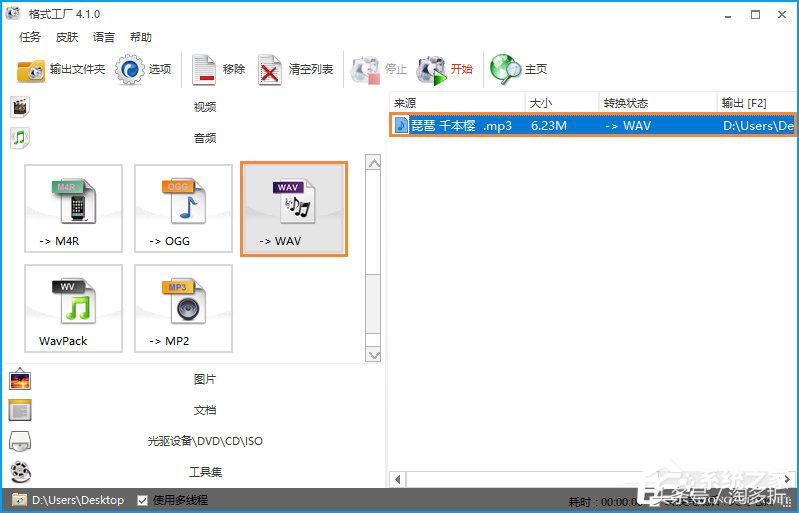The width and height of the screenshot is (799, 513).
Task: Click the 停止 stop toolbar icon
Action: click(x=365, y=70)
